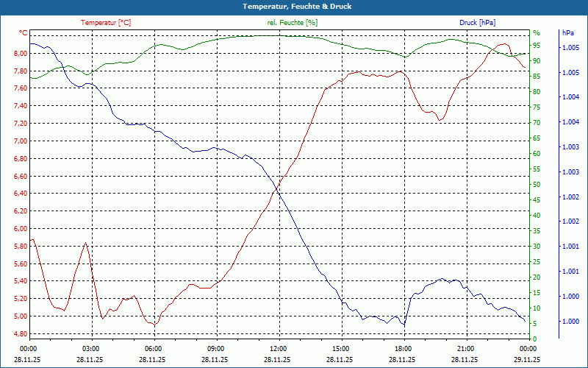Click the green '%' axis unit label
The height and width of the screenshot is (368, 588).
tap(537, 33)
